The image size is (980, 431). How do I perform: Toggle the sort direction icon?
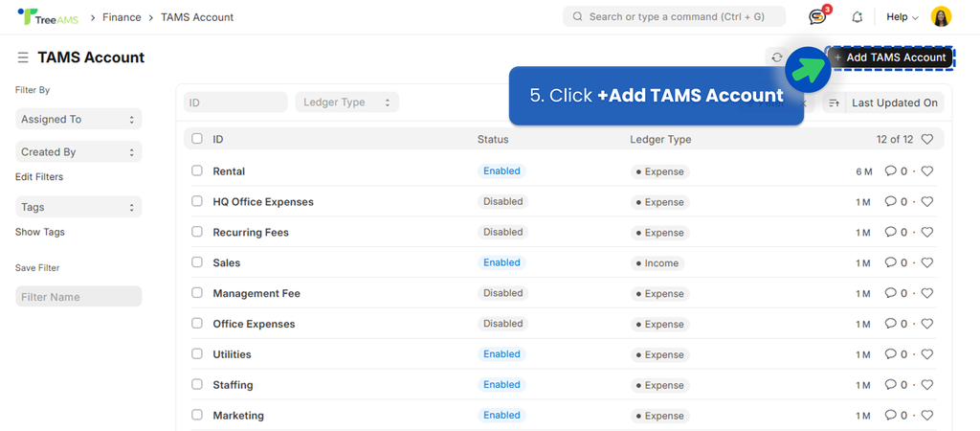[x=834, y=102]
